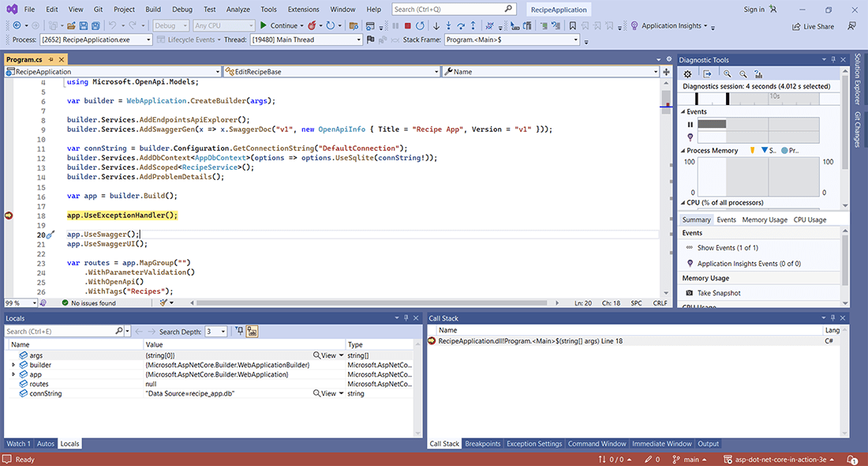Switch to the Memory Usage tab
The width and height of the screenshot is (868, 466).
765,220
